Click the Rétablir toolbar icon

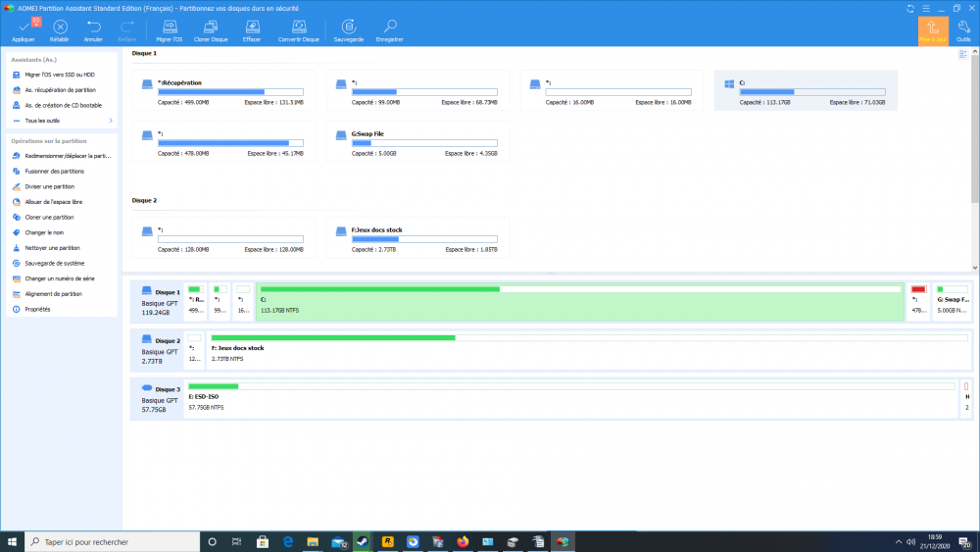click(59, 27)
